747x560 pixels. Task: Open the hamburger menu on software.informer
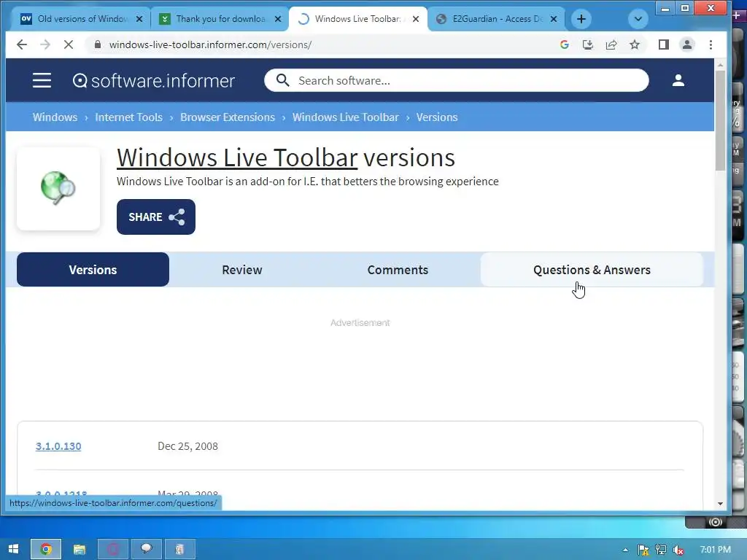42,80
